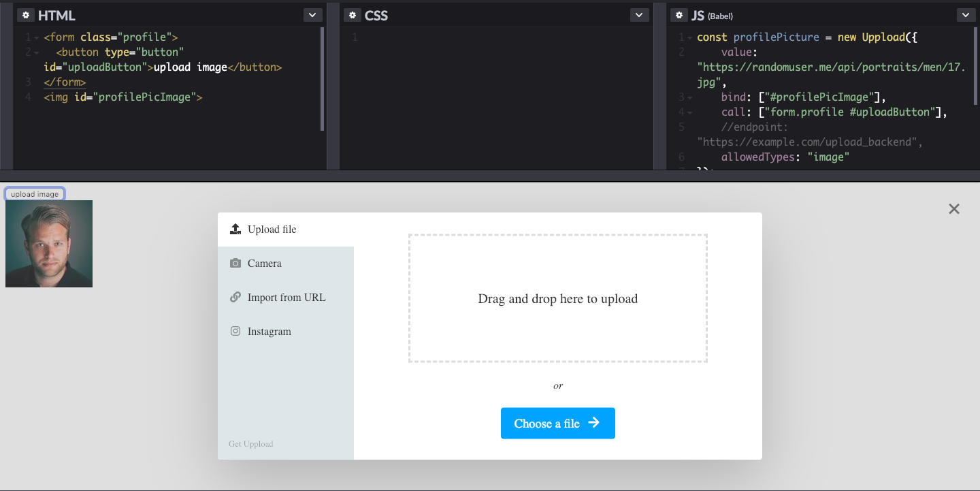Open the JS panel dropdown menu

point(965,14)
